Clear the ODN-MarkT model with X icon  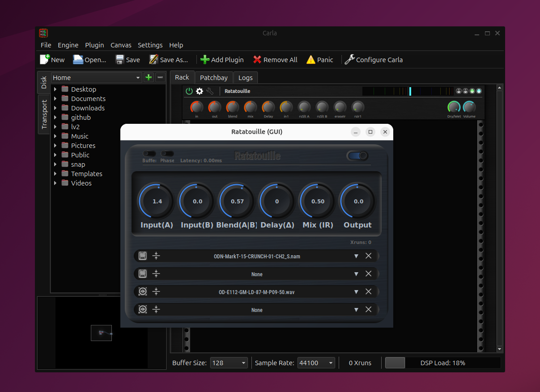(368, 256)
